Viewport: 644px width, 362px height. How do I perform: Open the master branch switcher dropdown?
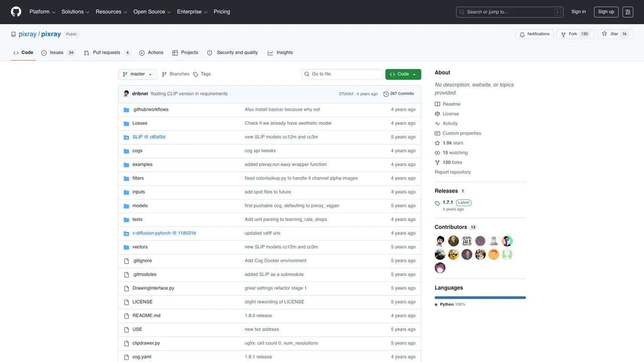coord(138,74)
